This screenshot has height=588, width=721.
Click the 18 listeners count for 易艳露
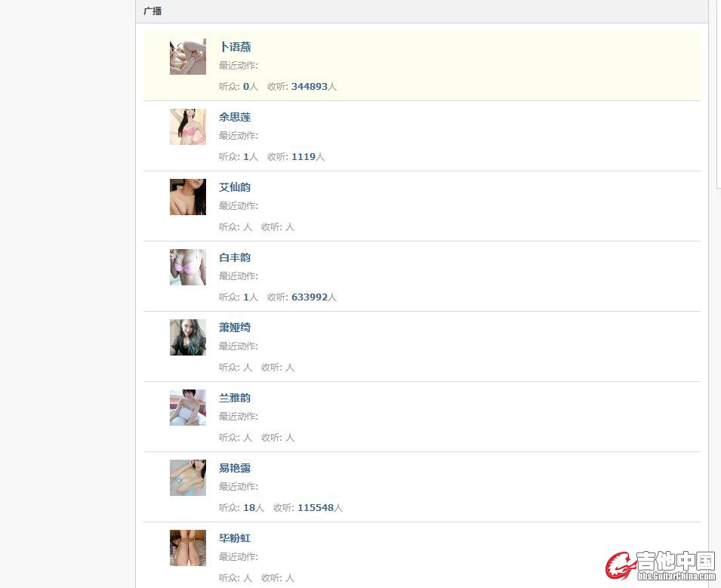pos(249,507)
